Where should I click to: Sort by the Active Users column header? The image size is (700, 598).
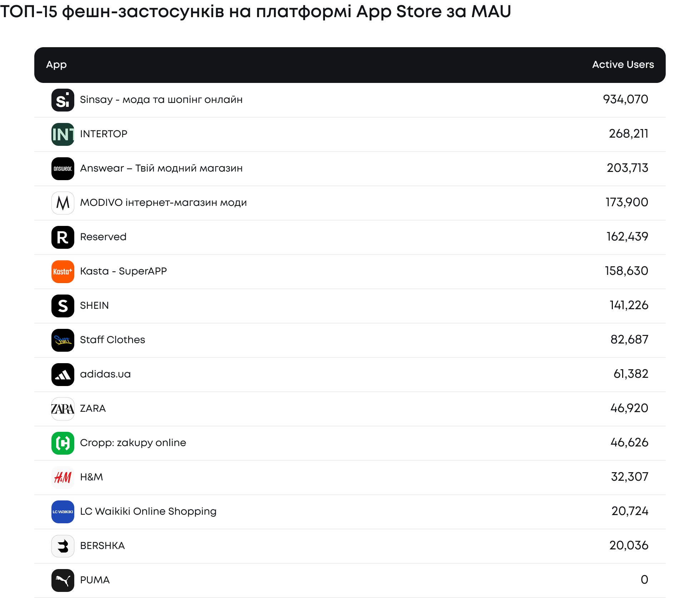coord(623,65)
